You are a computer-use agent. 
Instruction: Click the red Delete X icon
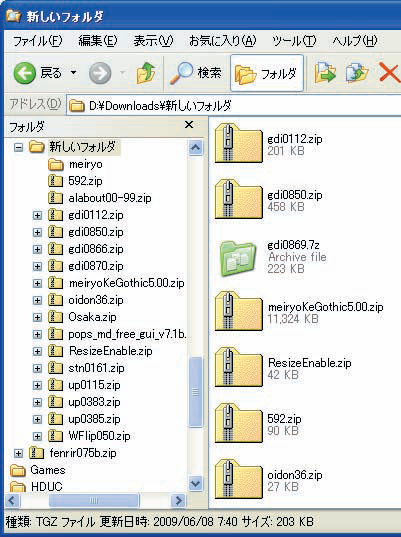point(390,73)
